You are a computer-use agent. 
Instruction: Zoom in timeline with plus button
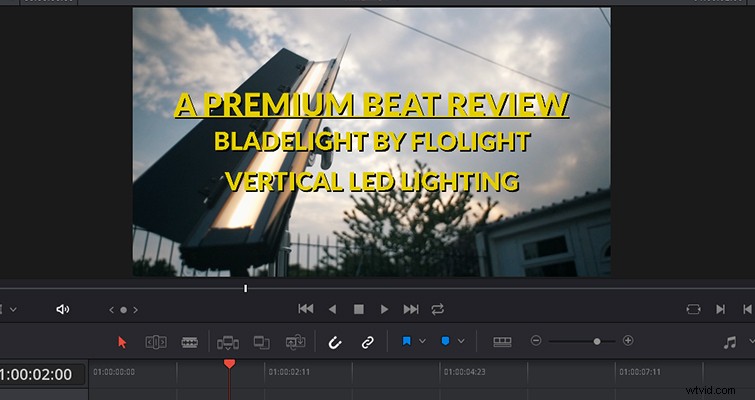tap(628, 341)
